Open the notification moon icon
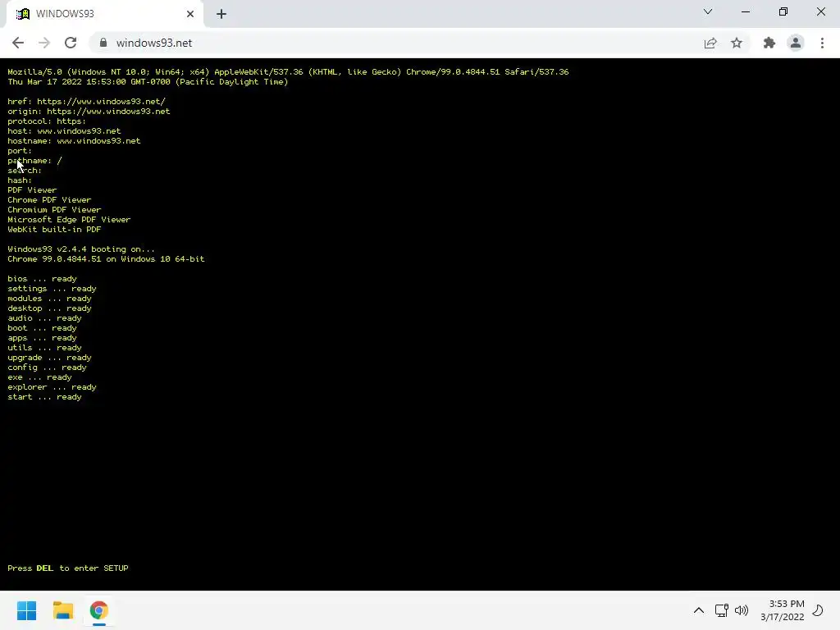840x630 pixels. pyautogui.click(x=818, y=610)
